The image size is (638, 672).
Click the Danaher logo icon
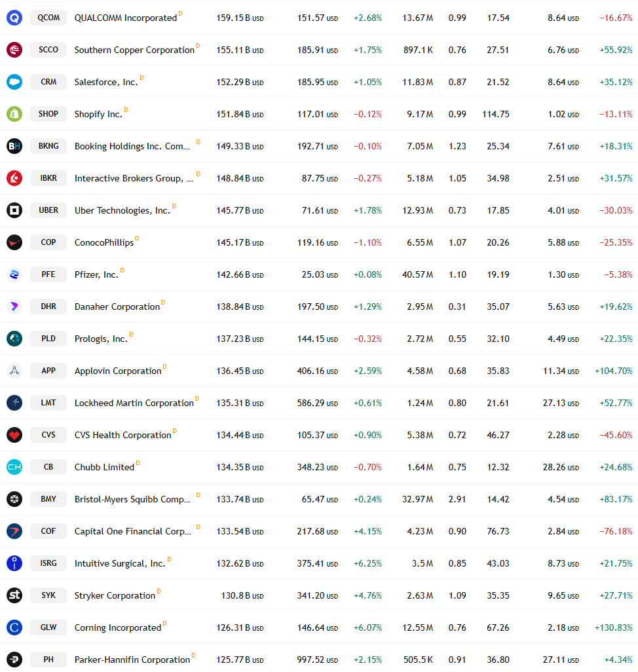14,307
